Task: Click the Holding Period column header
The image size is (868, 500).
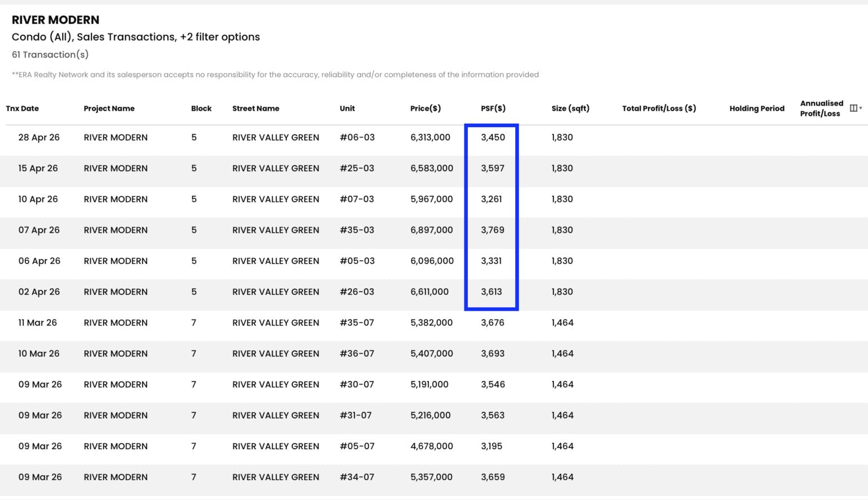Action: [x=757, y=108]
